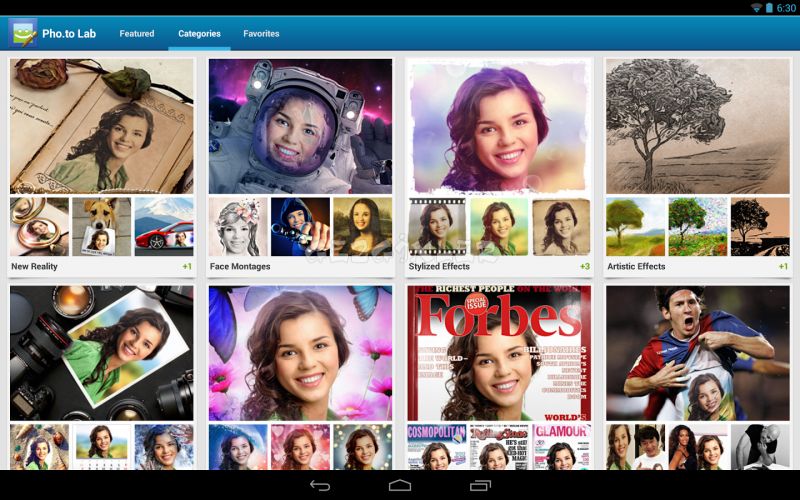Open the Android recent apps button
Screen dimensions: 800x500
tap(480, 485)
